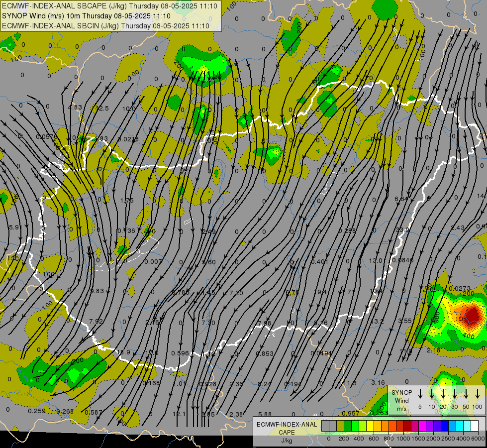Image resolution: width=487 pixels, height=448 pixels.
Task: Select the 20 m/s wind arrow symbol
Action: [443, 393]
